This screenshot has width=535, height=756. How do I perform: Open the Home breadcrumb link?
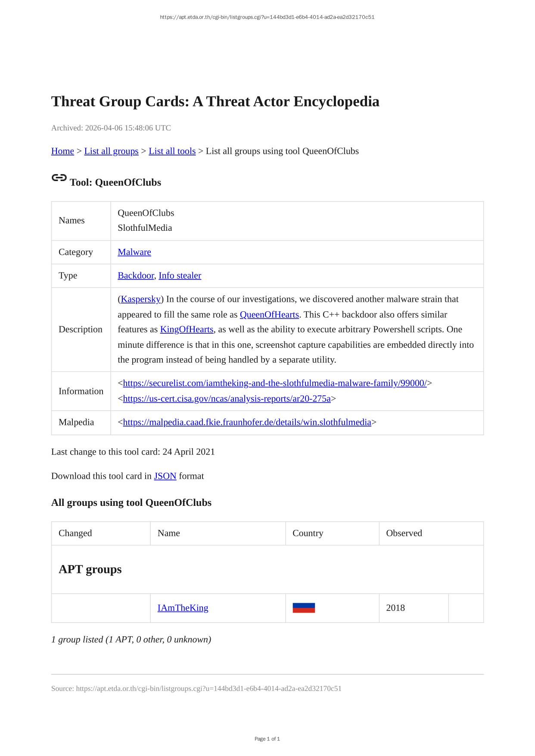[62, 151]
